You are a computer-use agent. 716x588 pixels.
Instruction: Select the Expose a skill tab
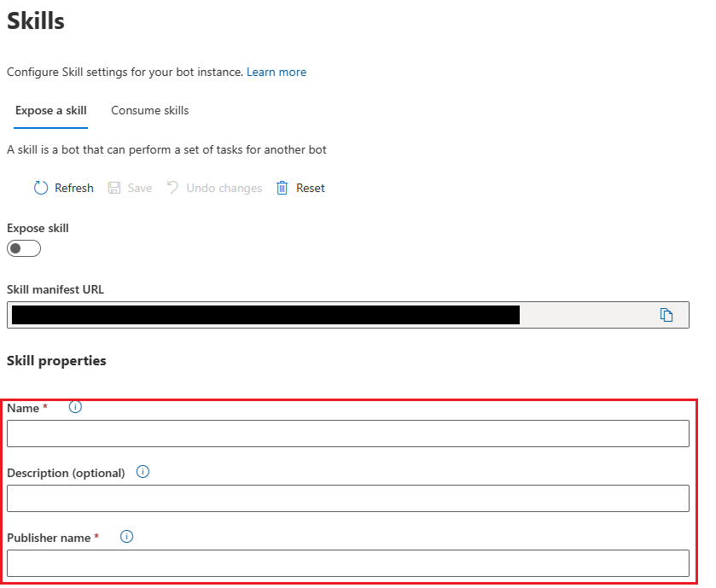(x=51, y=111)
